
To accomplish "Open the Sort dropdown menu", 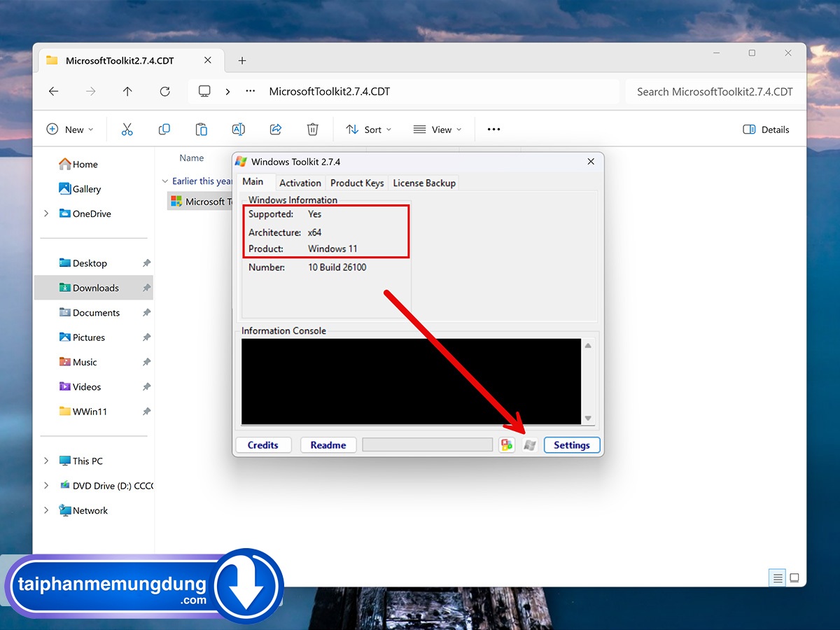I will [x=369, y=129].
